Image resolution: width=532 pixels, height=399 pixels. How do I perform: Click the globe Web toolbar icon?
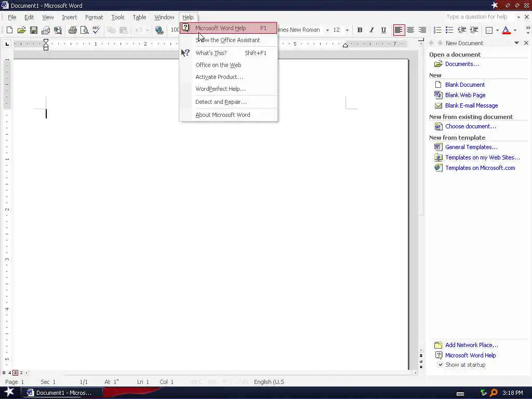coord(159,30)
